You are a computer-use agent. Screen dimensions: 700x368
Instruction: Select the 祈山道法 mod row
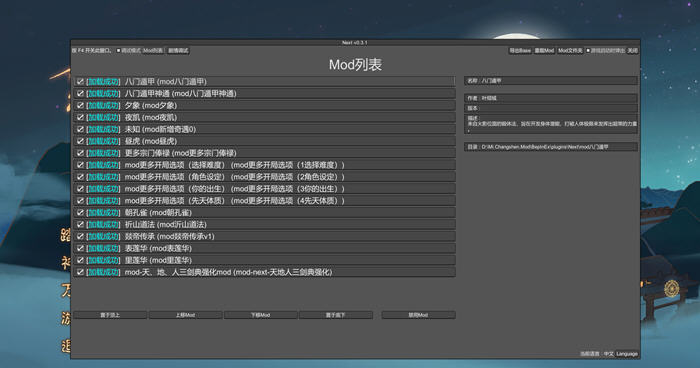265,225
